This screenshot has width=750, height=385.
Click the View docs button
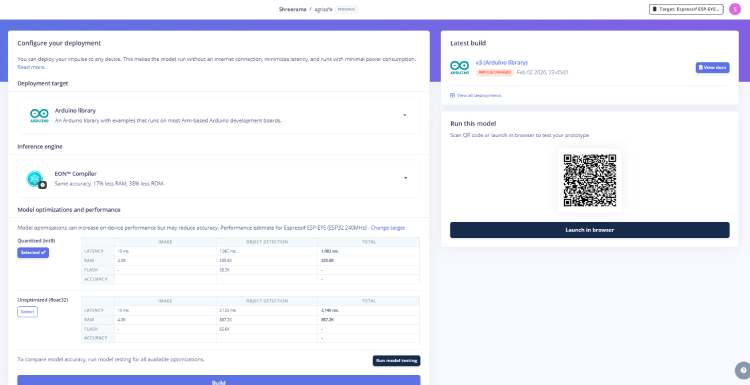click(712, 67)
